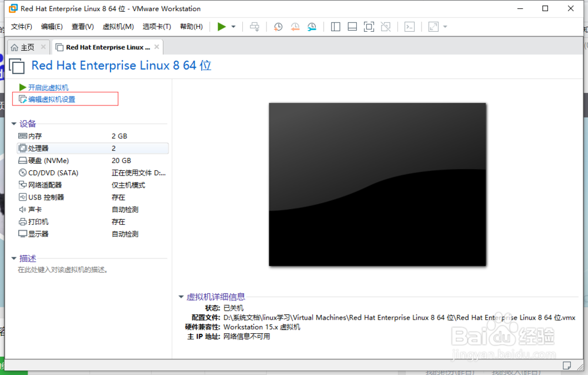Viewport: 588px width, 375px height.
Task: Click the 已关机 status text
Action: tap(233, 308)
